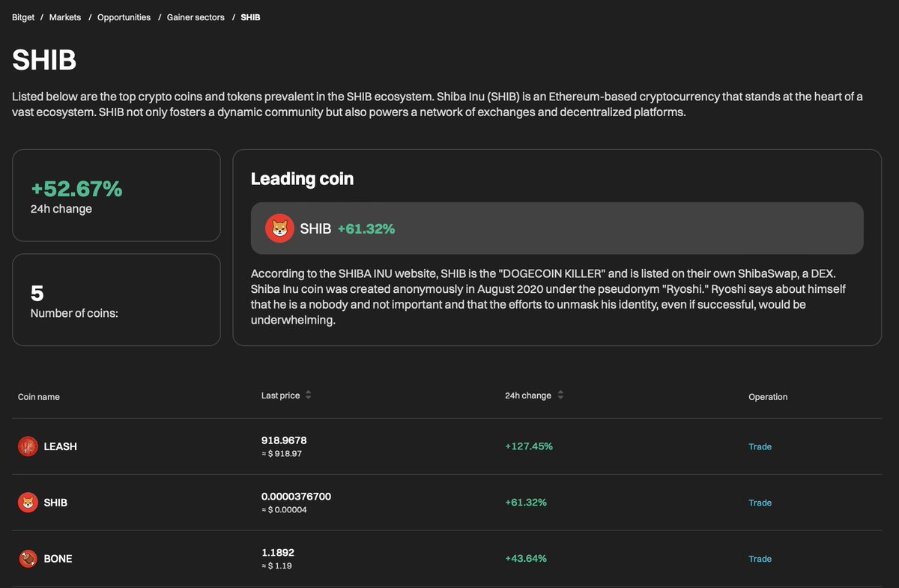Select the BONE coin name
The width and height of the screenshot is (899, 588).
(x=58, y=559)
